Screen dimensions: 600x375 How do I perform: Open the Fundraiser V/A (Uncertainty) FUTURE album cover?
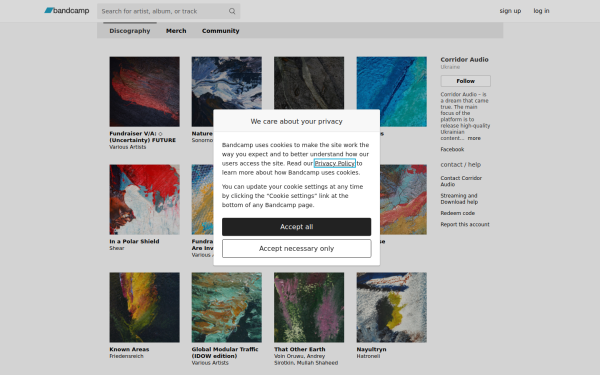144,92
